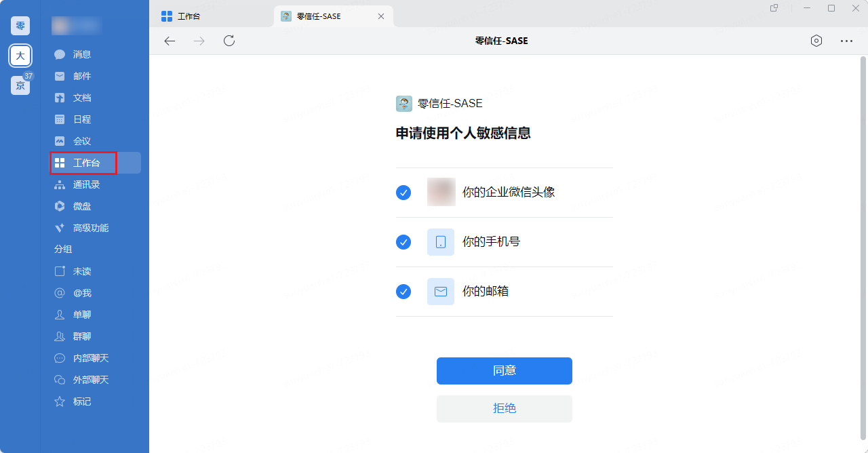
Task: Open the three-dot more menu
Action: (x=846, y=41)
